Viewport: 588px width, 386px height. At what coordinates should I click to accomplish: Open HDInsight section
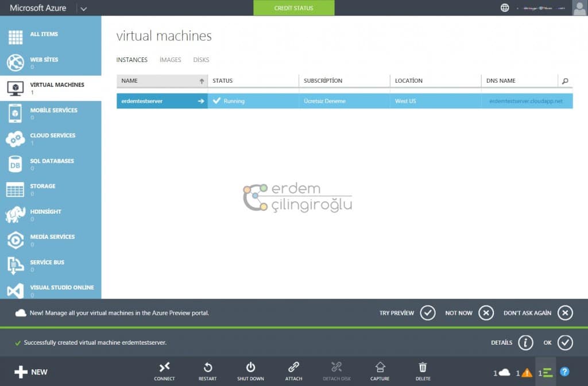(51, 215)
